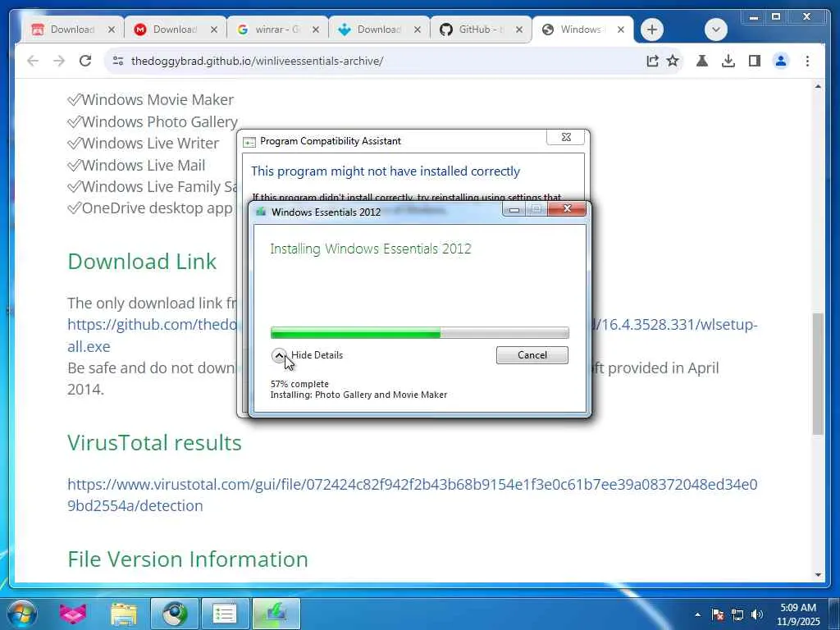The height and width of the screenshot is (630, 840).
Task: Open Windows Explorer from the taskbar
Action: click(124, 614)
